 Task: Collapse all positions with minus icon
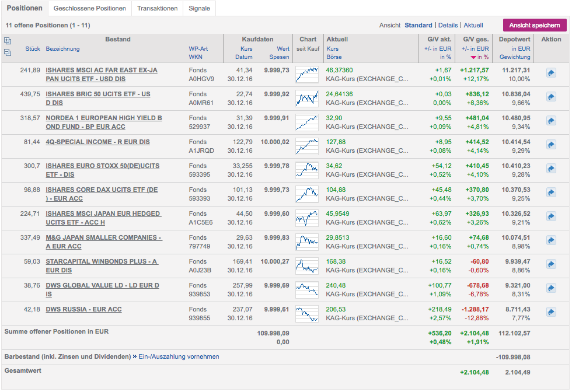click(7, 52)
